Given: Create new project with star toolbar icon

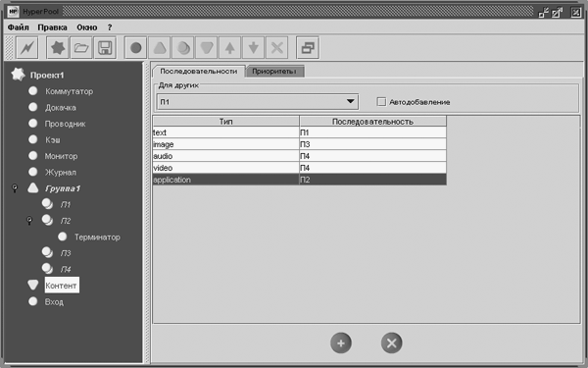Looking at the screenshot, I should [x=58, y=48].
